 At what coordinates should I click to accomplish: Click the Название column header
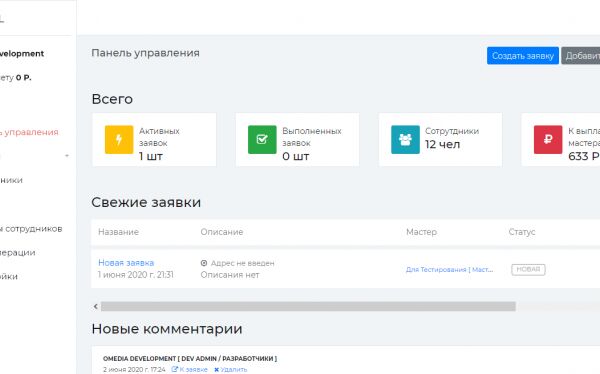click(x=118, y=232)
